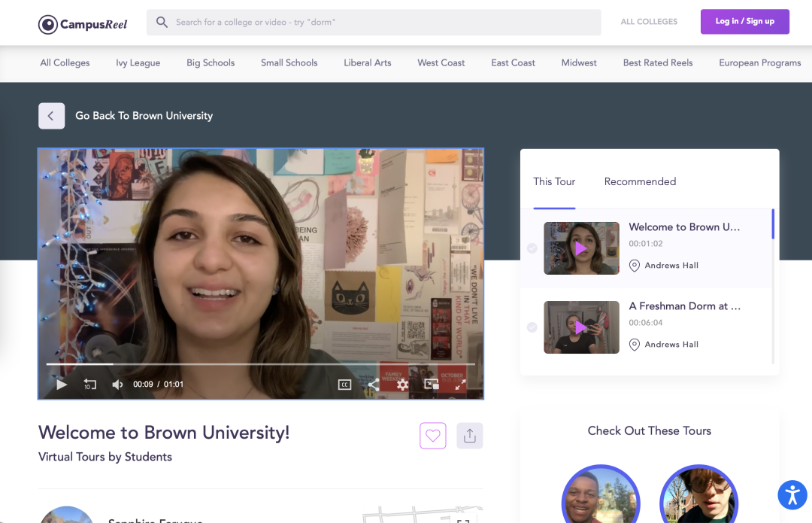812x523 pixels.
Task: Click the share icon in video controls
Action: (374, 385)
